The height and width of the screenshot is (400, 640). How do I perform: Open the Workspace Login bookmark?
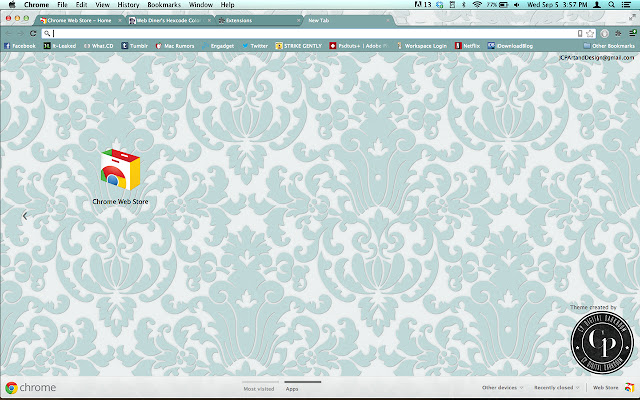click(x=422, y=46)
